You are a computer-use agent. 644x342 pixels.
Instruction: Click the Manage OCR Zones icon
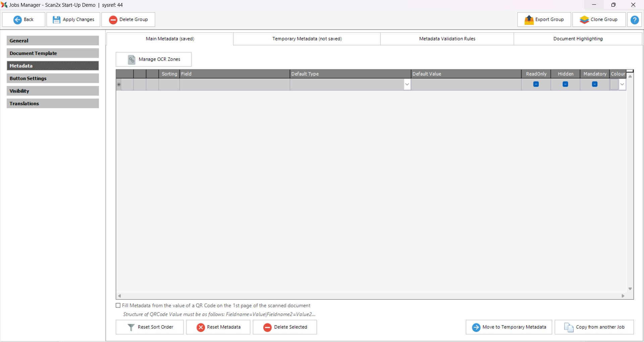[131, 60]
